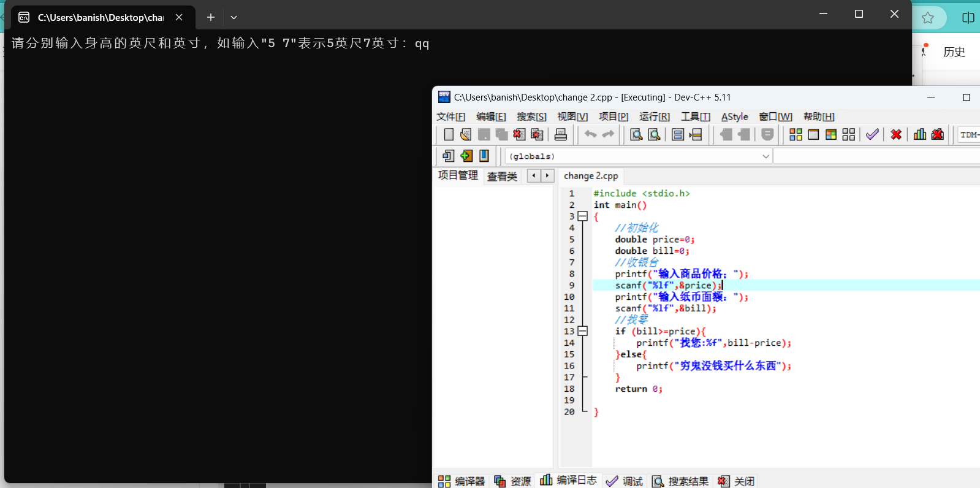The image size is (980, 488).
Task: Click the Profile analysis bar chart icon
Action: pos(920,135)
